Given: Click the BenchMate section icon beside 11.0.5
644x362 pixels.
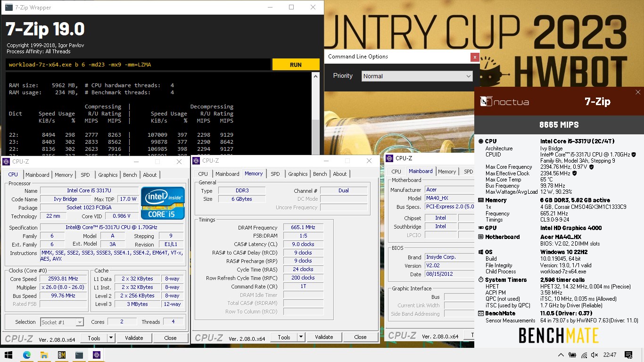Looking at the screenshot, I should (480, 313).
